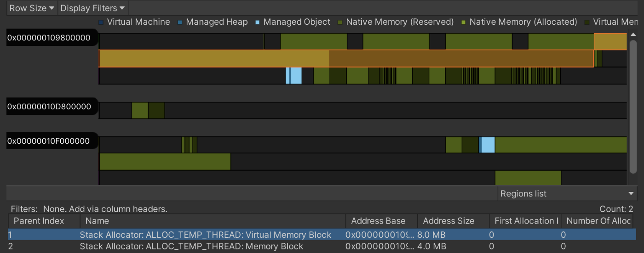Viewport: 644px width, 253px height.
Task: Click the 0x000000010D800000 address label
Action: [x=49, y=107]
